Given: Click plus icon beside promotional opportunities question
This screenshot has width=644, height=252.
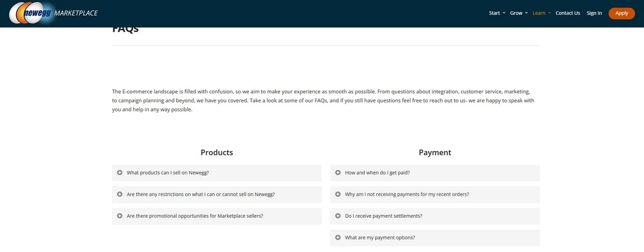Looking at the screenshot, I should tap(120, 216).
